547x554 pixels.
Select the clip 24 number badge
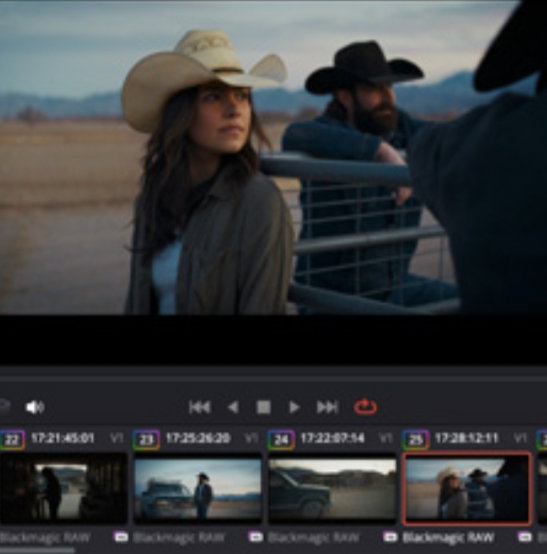click(x=281, y=440)
